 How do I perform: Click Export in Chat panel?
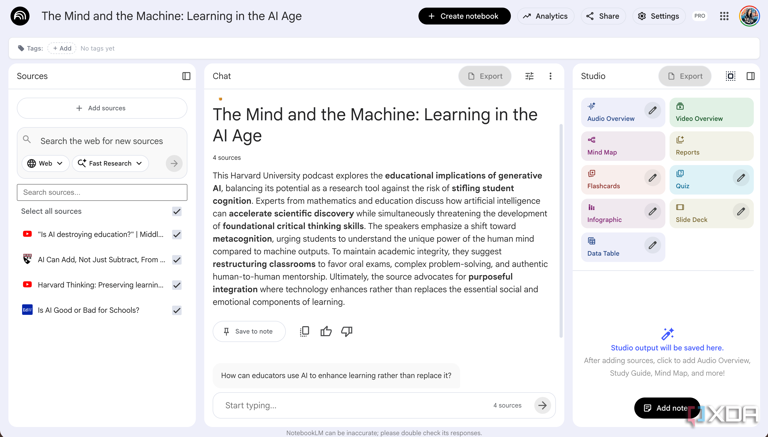pos(485,76)
